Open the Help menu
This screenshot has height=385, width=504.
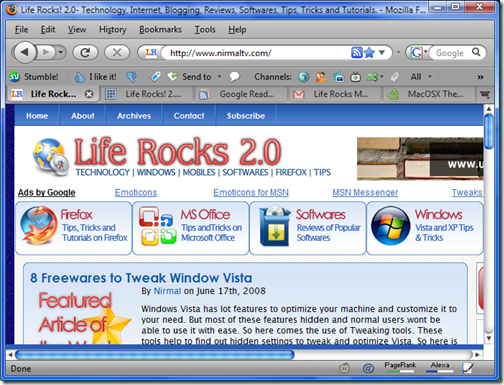tap(237, 30)
